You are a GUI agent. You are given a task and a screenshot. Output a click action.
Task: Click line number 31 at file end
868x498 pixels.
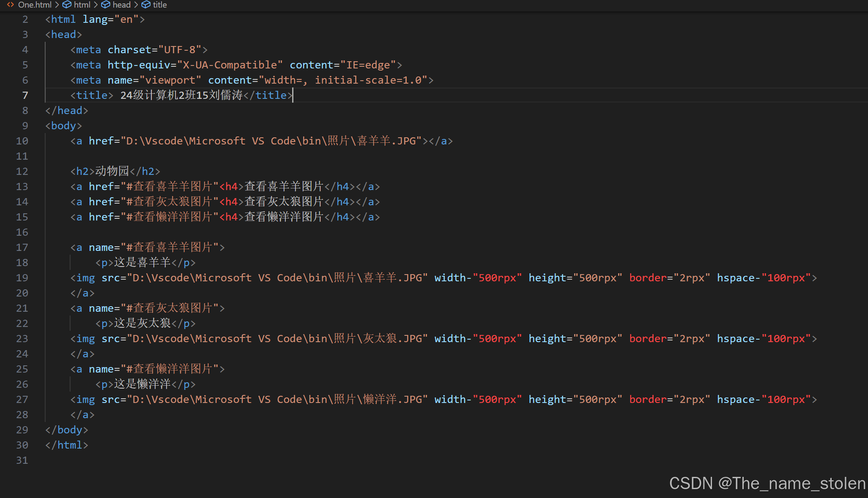tap(22, 460)
